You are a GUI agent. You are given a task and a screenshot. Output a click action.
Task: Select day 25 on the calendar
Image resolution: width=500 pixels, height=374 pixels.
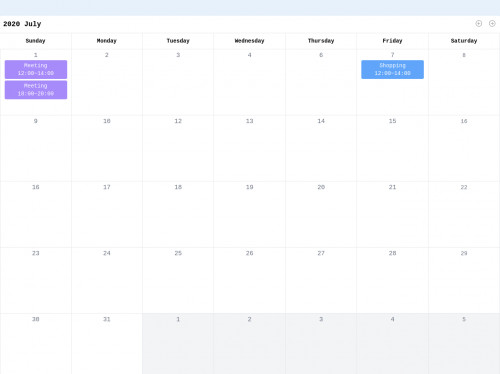tap(178, 280)
